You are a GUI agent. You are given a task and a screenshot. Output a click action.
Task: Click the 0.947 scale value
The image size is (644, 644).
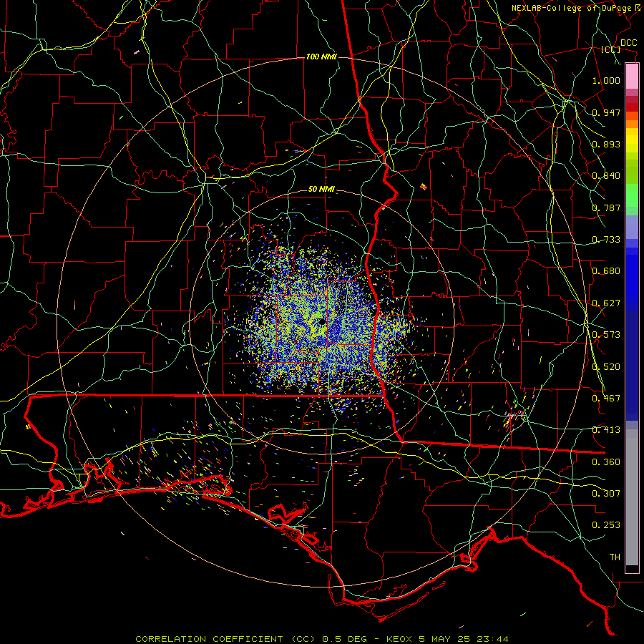[606, 112]
